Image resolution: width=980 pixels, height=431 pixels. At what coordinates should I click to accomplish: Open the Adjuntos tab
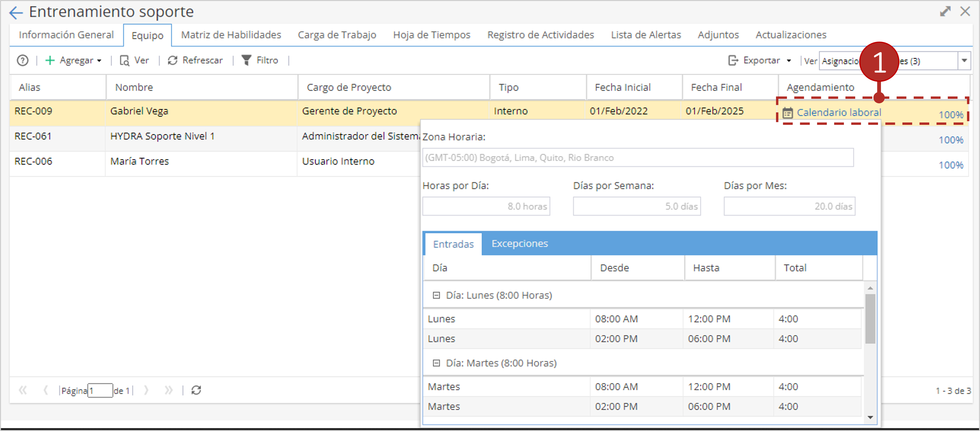click(718, 35)
